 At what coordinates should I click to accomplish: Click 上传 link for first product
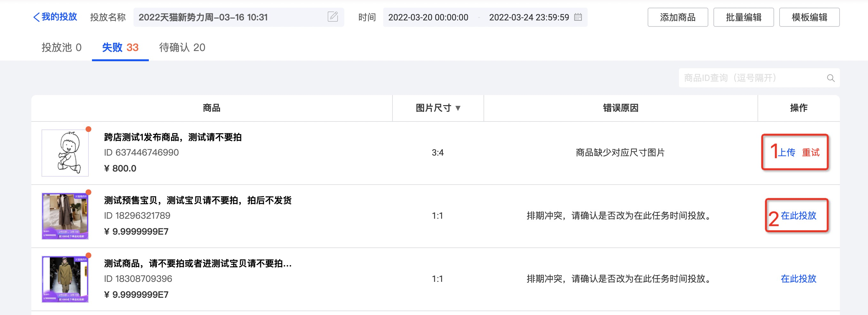coord(787,152)
